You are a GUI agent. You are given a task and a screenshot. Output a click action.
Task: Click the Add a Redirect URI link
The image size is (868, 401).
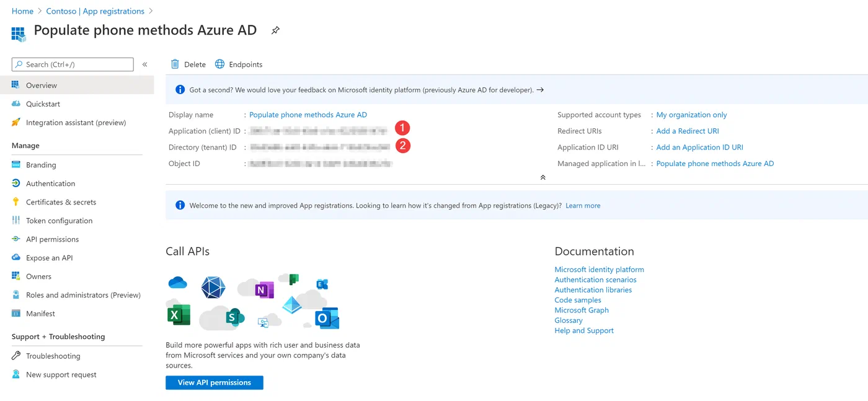[x=688, y=131]
